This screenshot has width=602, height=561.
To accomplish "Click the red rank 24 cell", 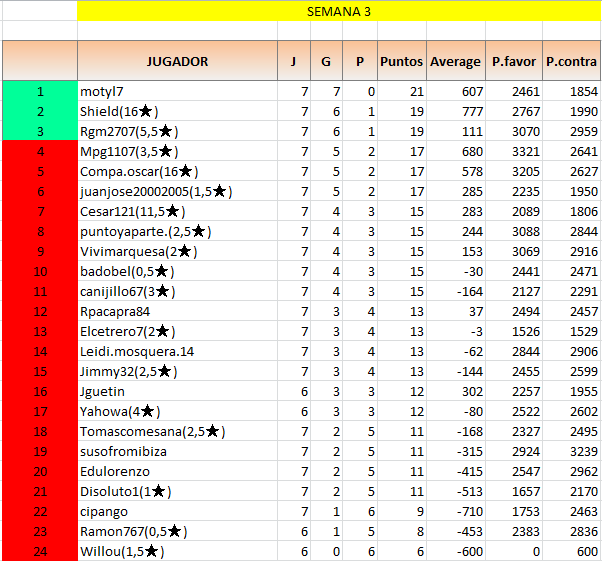I will tap(40, 551).
